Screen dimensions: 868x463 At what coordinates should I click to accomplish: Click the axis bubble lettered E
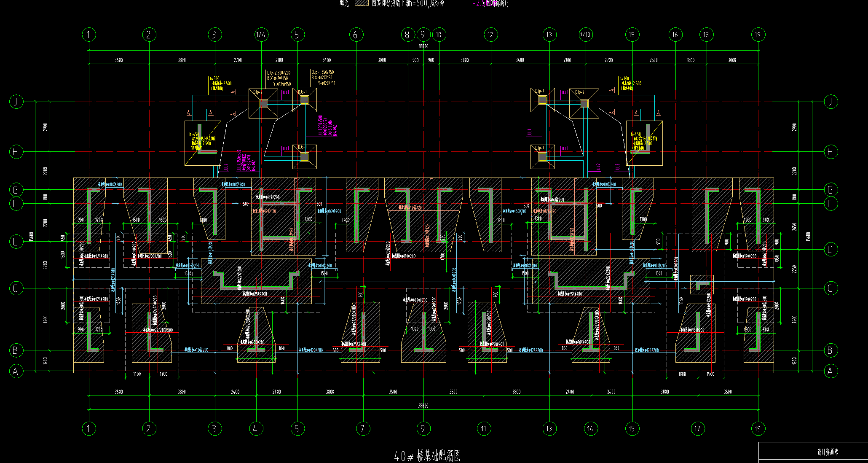pos(16,242)
